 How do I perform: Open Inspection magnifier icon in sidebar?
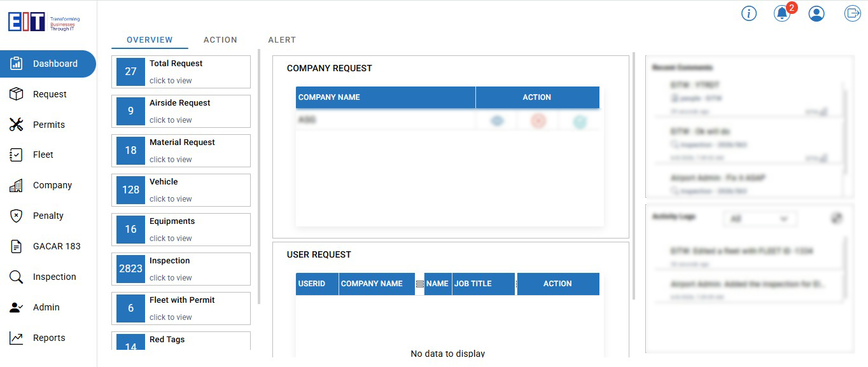coord(17,277)
